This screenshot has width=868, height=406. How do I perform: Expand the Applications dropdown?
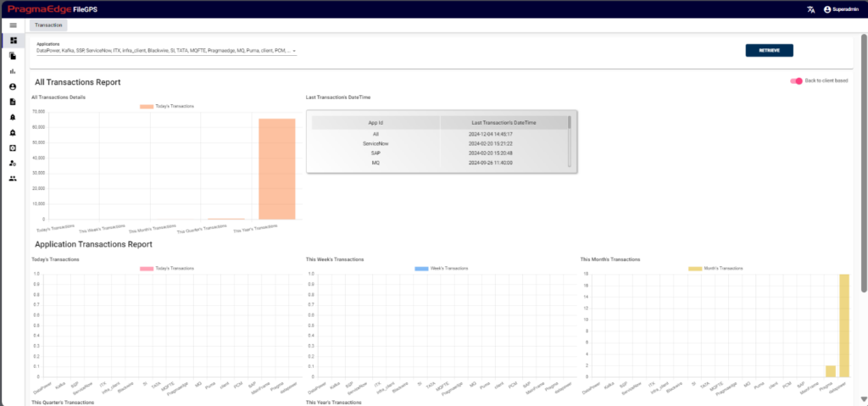pyautogui.click(x=293, y=51)
